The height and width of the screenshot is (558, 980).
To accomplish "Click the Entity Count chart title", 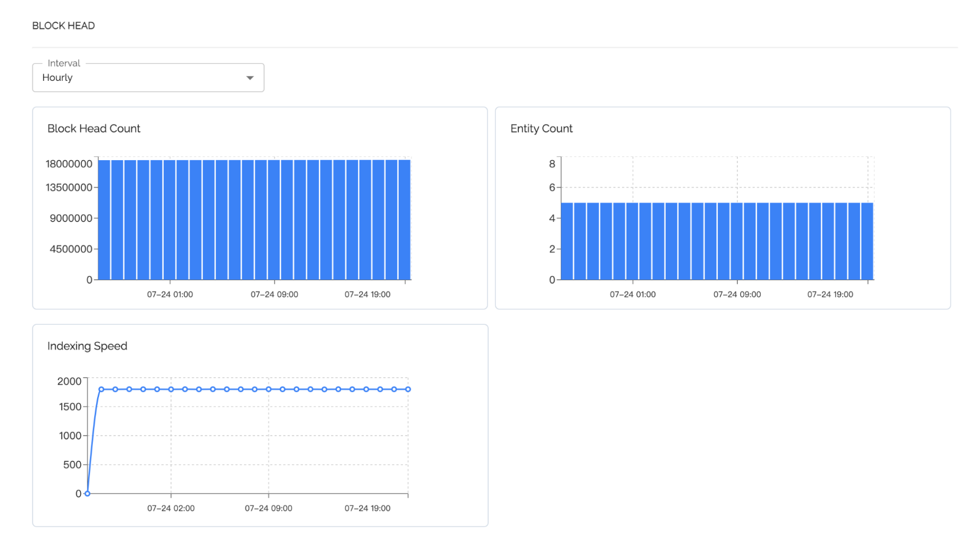I will click(541, 128).
